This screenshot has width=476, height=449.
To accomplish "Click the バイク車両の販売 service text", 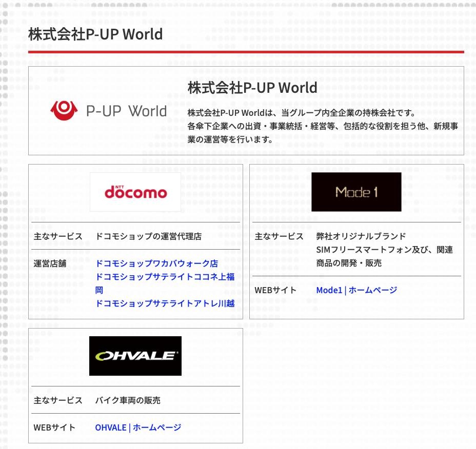I will [x=128, y=400].
